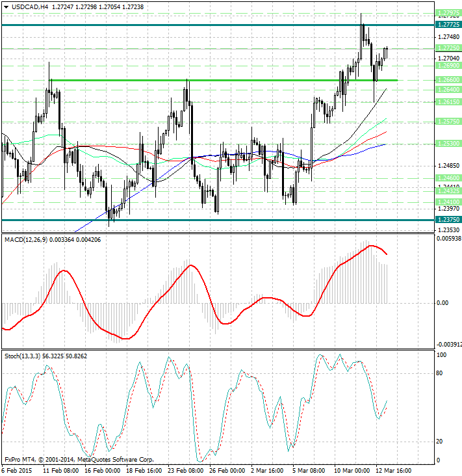
Task: Click the 1.26400 price level label
Action: (x=448, y=89)
